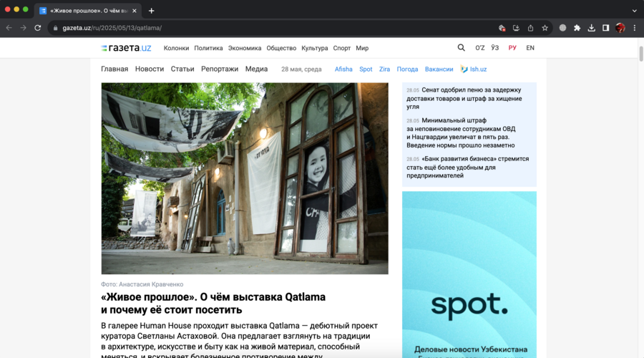Open the Колонки section
The width and height of the screenshot is (644, 358).
click(x=176, y=48)
